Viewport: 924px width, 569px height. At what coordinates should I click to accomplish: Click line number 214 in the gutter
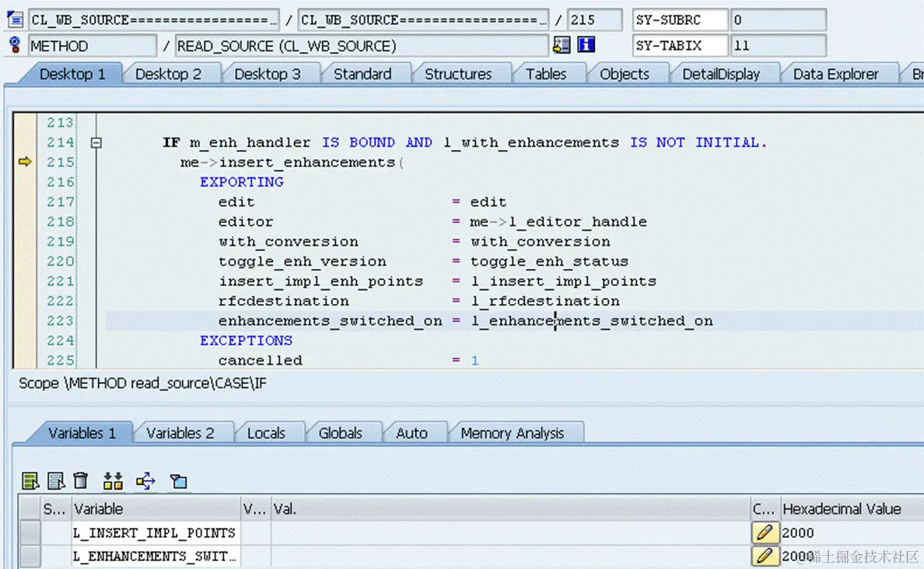point(61,142)
